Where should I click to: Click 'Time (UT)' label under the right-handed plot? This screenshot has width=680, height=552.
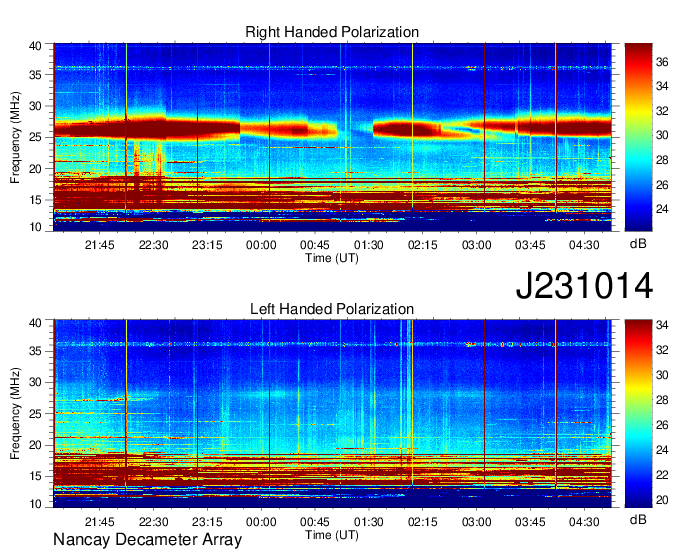pos(332,258)
